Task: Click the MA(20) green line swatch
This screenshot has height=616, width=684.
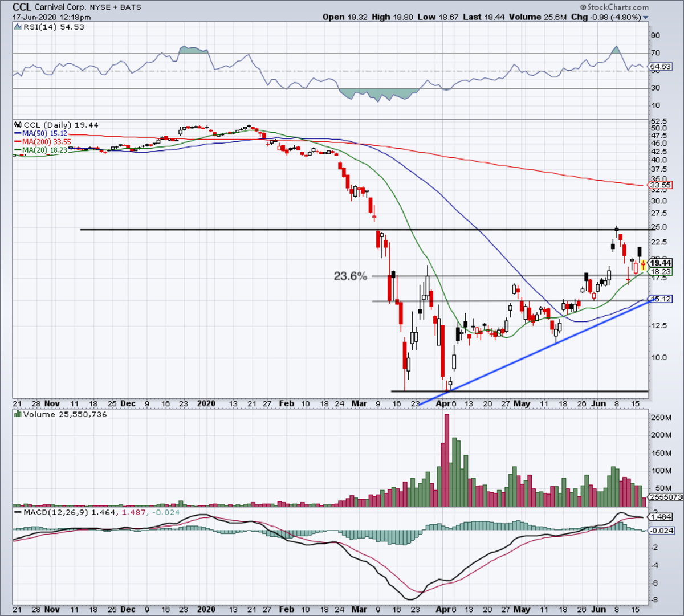Action: (x=18, y=150)
